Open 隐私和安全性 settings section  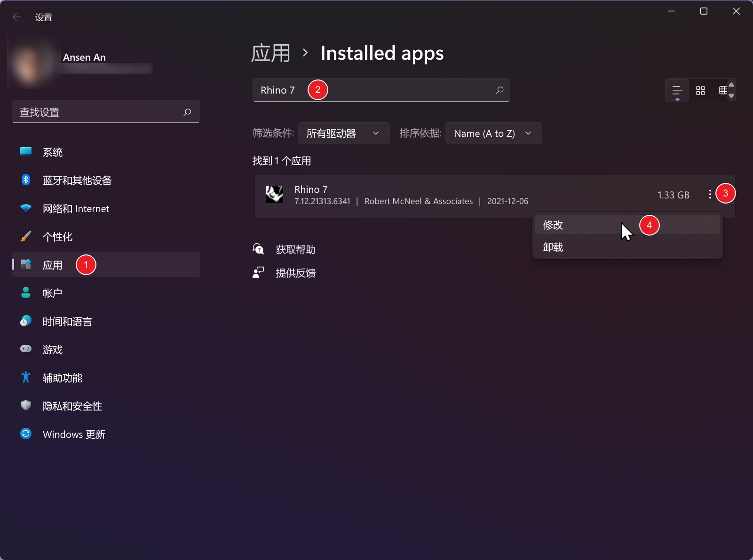[72, 406]
